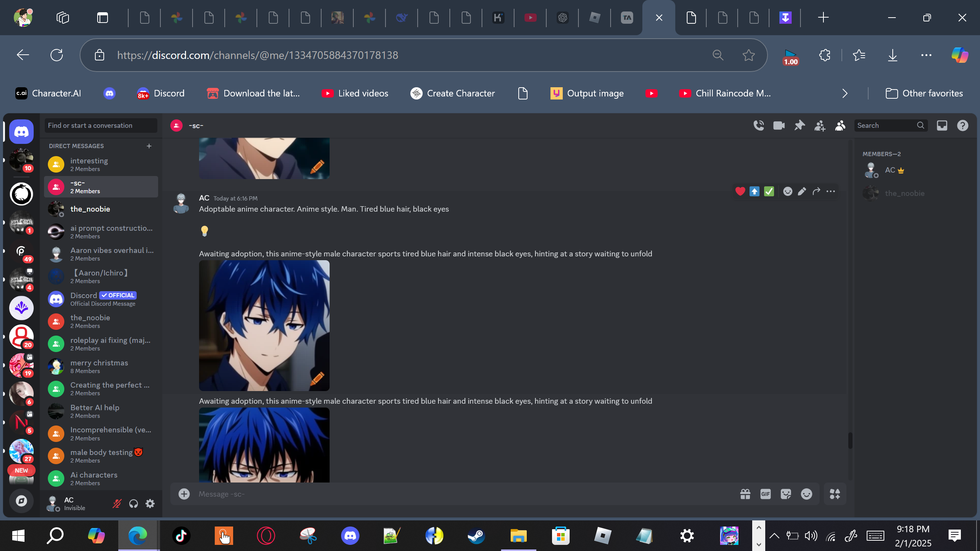The width and height of the screenshot is (980, 551).
Task: Create a DM with the plus button
Action: click(149, 146)
